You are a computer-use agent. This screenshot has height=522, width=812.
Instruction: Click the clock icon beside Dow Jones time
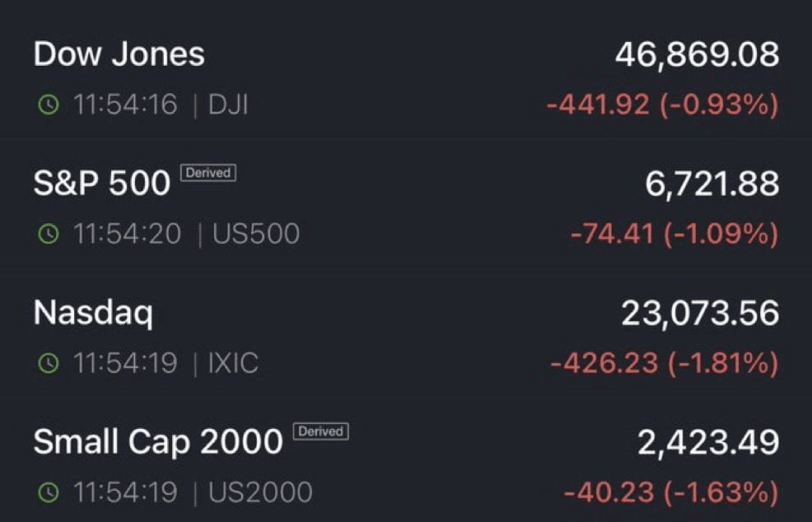(49, 105)
